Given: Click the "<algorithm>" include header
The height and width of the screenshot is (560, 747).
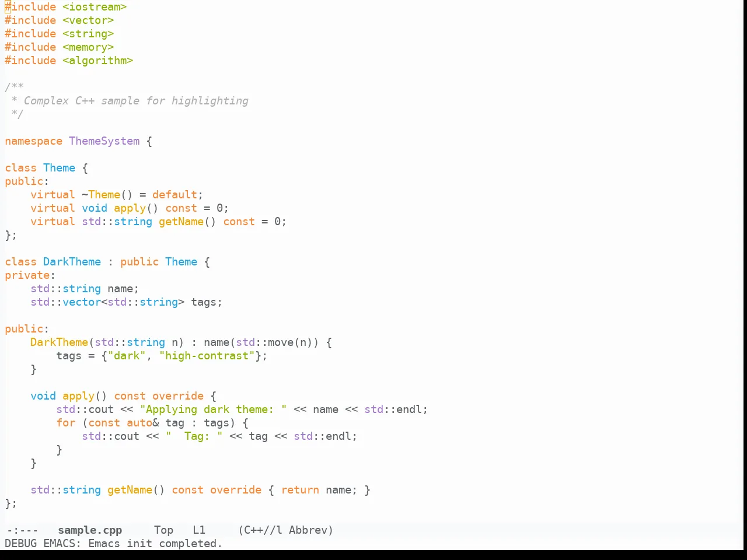Looking at the screenshot, I should pyautogui.click(x=98, y=61).
